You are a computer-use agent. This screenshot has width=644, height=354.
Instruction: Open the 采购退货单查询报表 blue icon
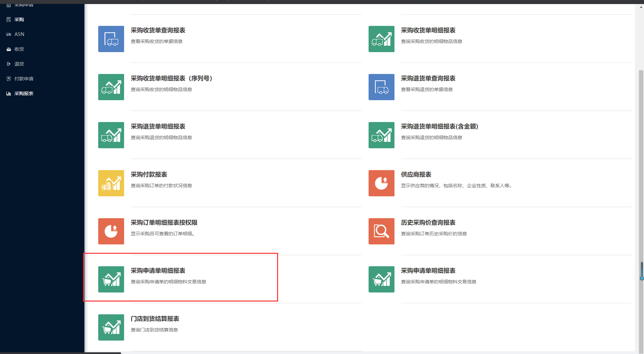(381, 87)
